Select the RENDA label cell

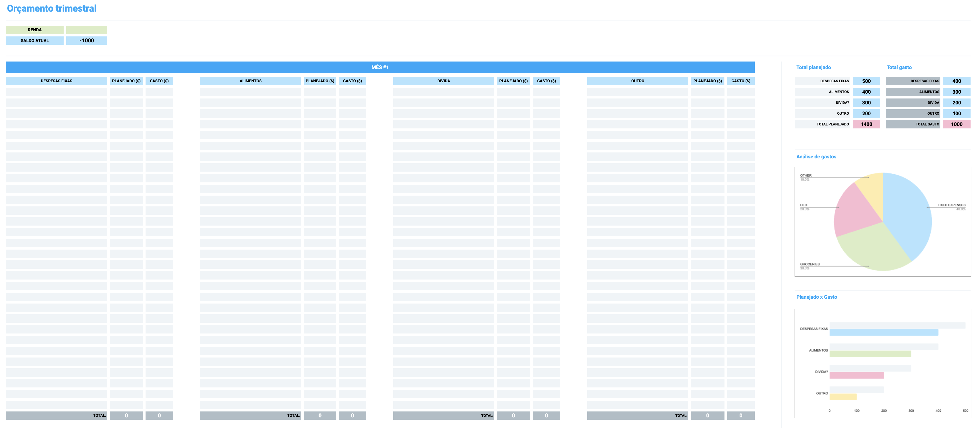[34, 30]
